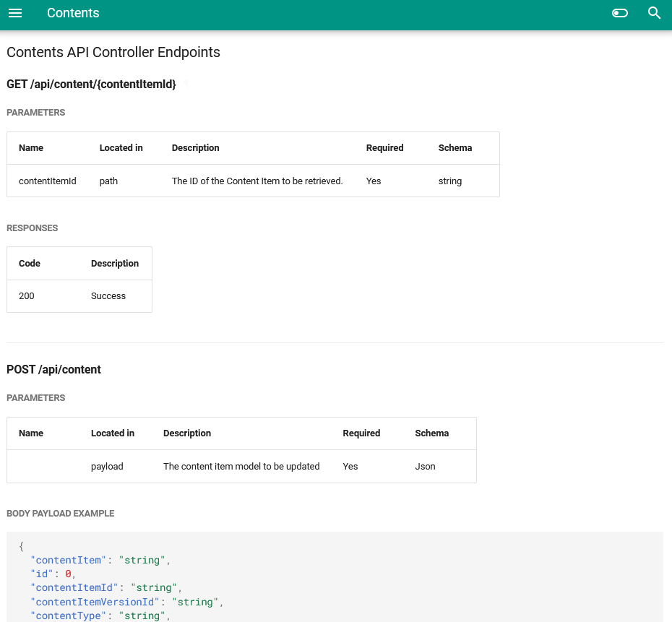Image resolution: width=672 pixels, height=622 pixels.
Task: Select the 'Json' schema cell
Action: [x=425, y=466]
